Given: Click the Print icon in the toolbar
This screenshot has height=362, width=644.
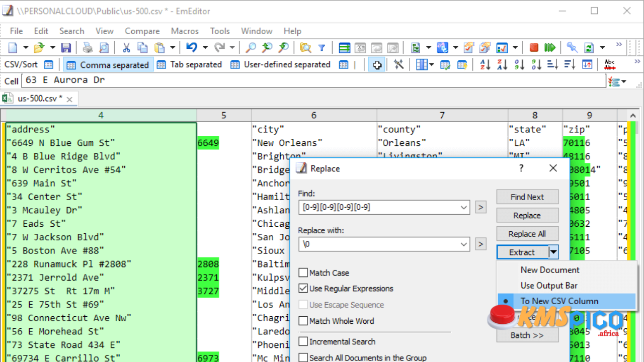Looking at the screenshot, I should point(88,48).
